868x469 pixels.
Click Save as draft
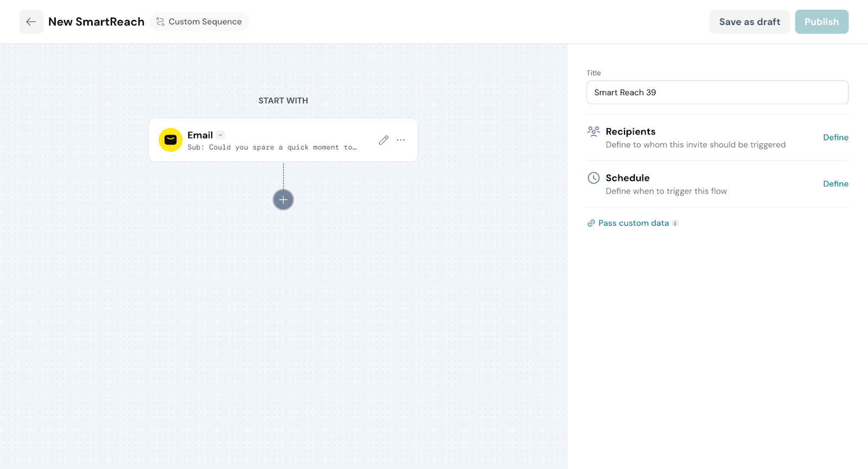coord(749,22)
